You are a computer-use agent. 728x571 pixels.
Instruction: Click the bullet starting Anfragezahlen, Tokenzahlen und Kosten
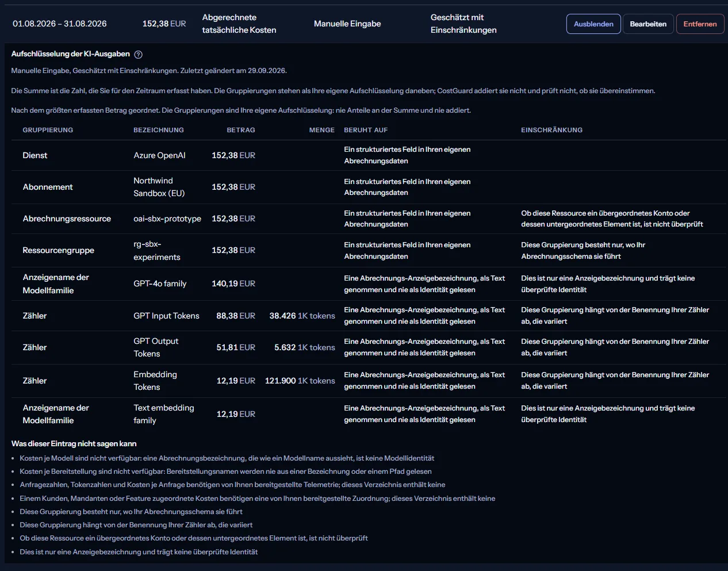pos(232,485)
